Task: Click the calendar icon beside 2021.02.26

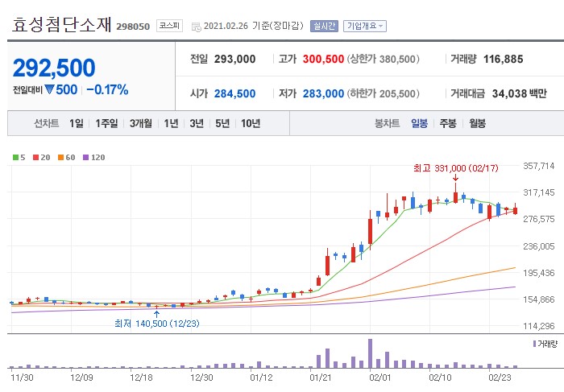Action: coord(197,27)
